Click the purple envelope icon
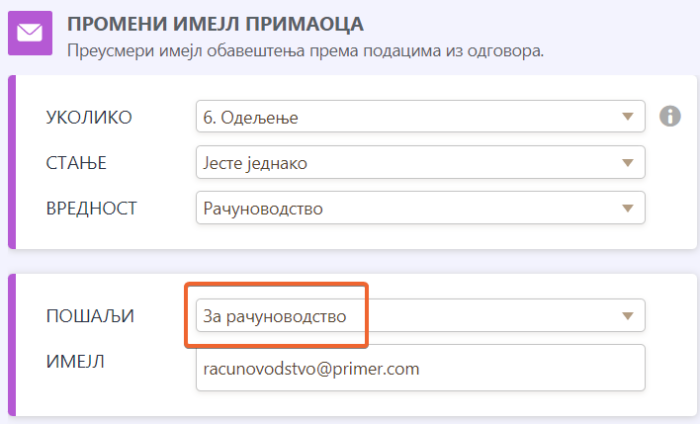The width and height of the screenshot is (700, 424). (29, 33)
